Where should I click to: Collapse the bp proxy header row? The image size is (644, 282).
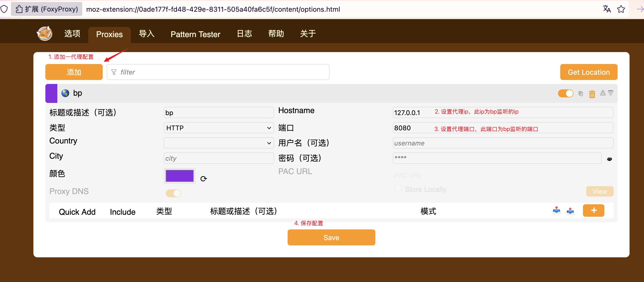[x=300, y=93]
